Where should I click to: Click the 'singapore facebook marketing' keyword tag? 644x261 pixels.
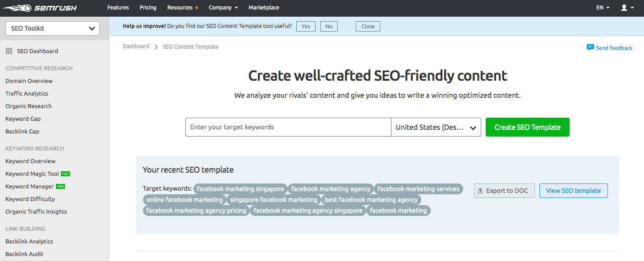pos(274,200)
